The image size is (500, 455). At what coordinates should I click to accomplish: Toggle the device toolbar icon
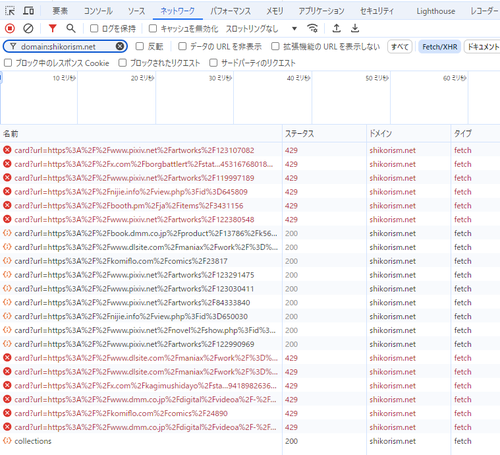coord(28,11)
